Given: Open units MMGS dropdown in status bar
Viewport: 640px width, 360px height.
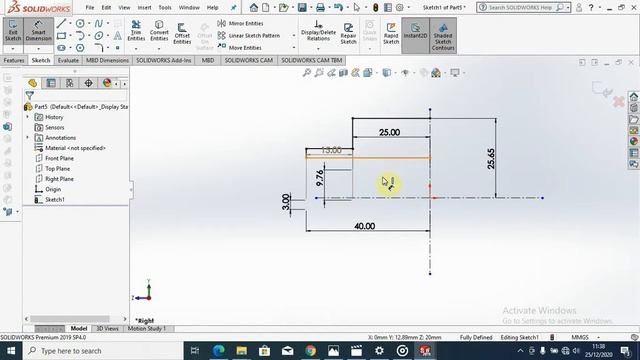Looking at the screenshot, I should (599, 338).
